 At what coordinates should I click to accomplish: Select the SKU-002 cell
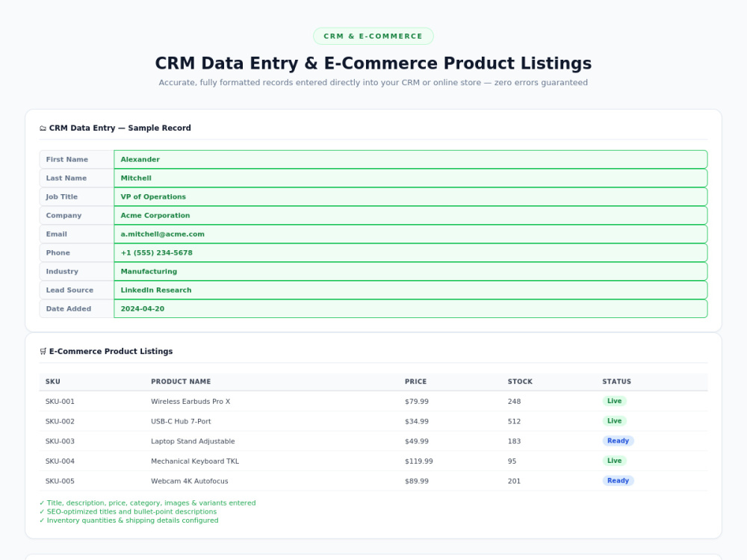click(x=60, y=421)
